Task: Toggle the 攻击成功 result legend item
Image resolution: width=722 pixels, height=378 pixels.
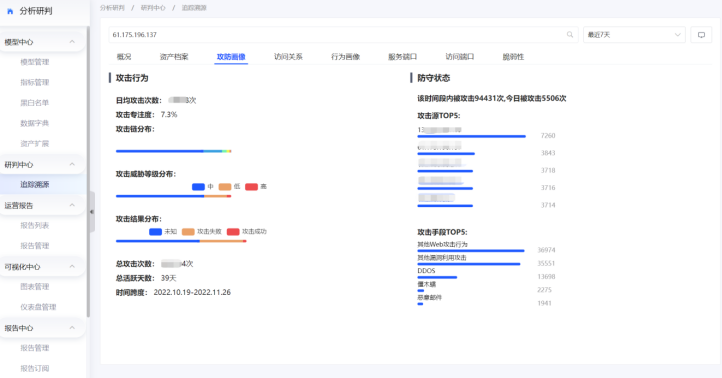Action: [247, 231]
